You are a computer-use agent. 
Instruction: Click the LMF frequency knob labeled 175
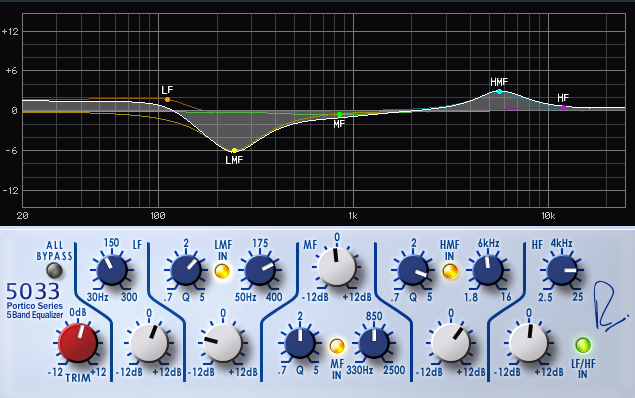coord(260,270)
